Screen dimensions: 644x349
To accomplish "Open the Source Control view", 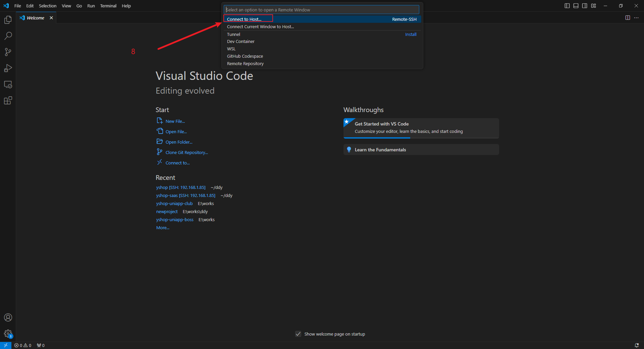I will (8, 52).
